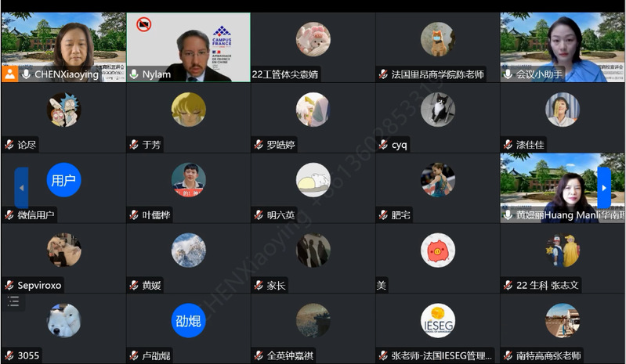This screenshot has width=626, height=364.
Task: Click the blue 用户 avatar circle
Action: pyautogui.click(x=64, y=180)
